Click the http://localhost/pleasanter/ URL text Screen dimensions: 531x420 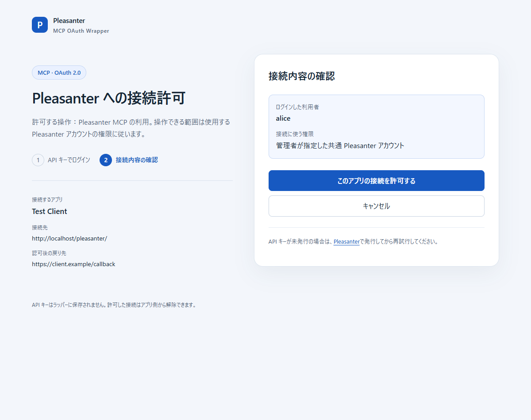click(x=69, y=238)
